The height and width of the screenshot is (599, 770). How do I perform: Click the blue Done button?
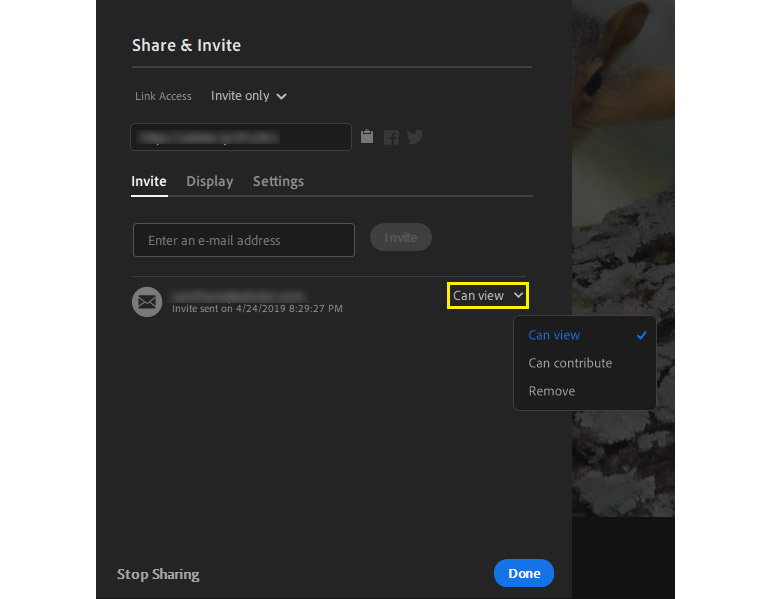pos(523,573)
